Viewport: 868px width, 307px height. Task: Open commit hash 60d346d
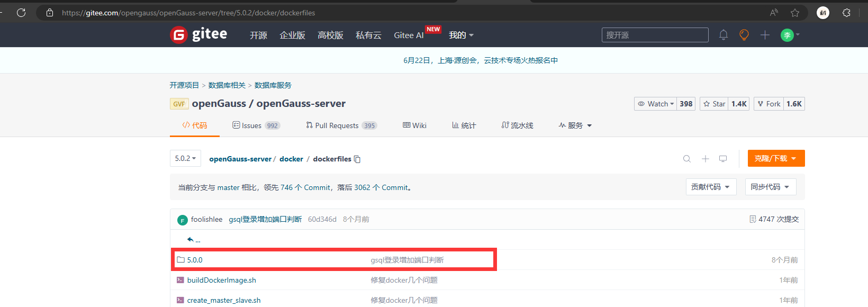tap(322, 219)
